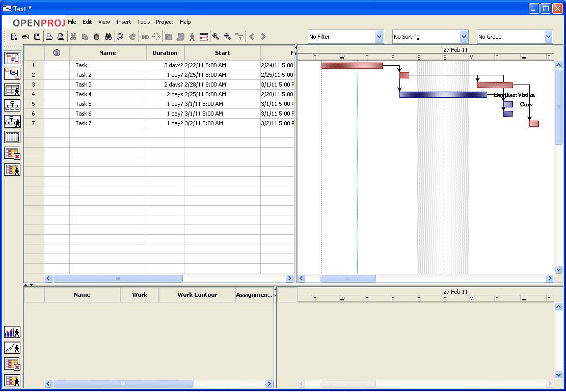
Task: Show the WBS chart view
Action: 12,105
